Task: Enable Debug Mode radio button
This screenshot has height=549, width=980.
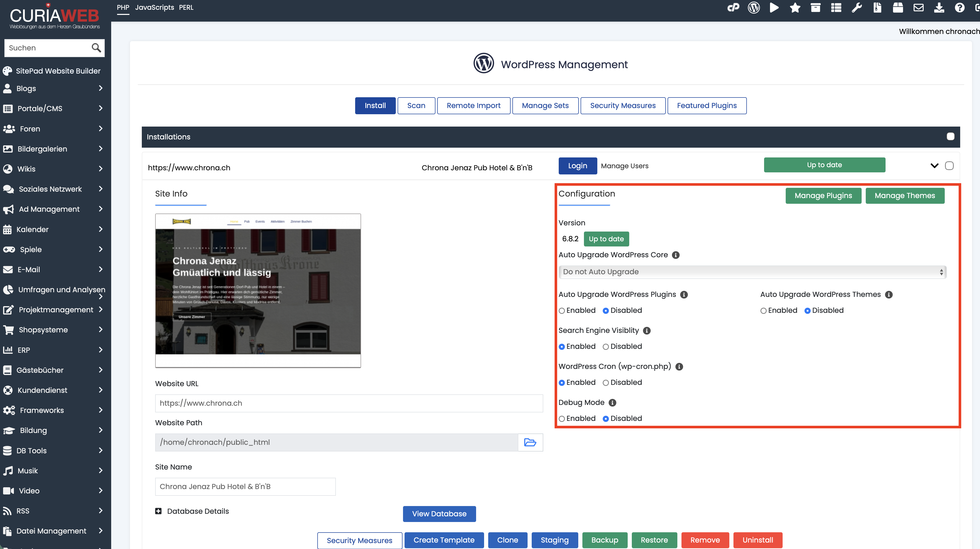Action: click(562, 419)
